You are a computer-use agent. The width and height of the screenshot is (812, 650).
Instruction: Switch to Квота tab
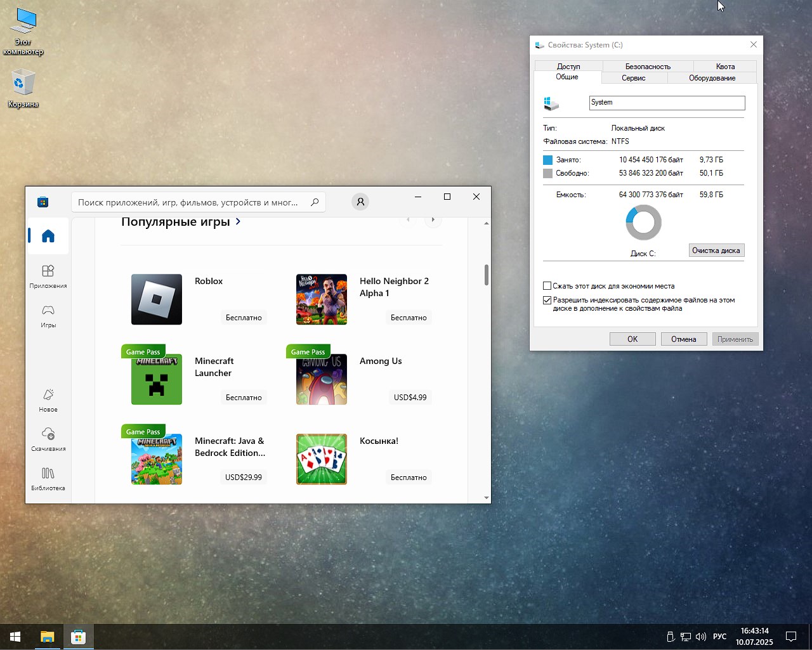(x=725, y=66)
